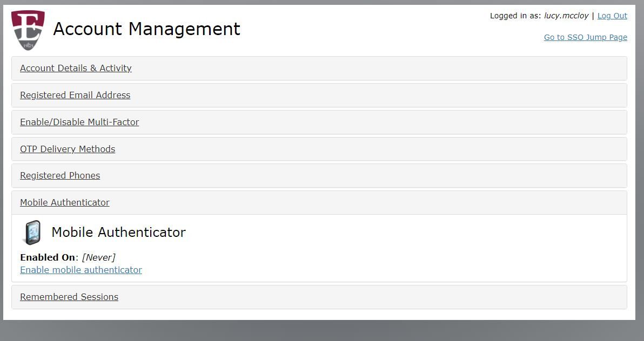Viewport: 644px width, 341px height.
Task: Click the maroon shield logo
Action: pos(28,30)
